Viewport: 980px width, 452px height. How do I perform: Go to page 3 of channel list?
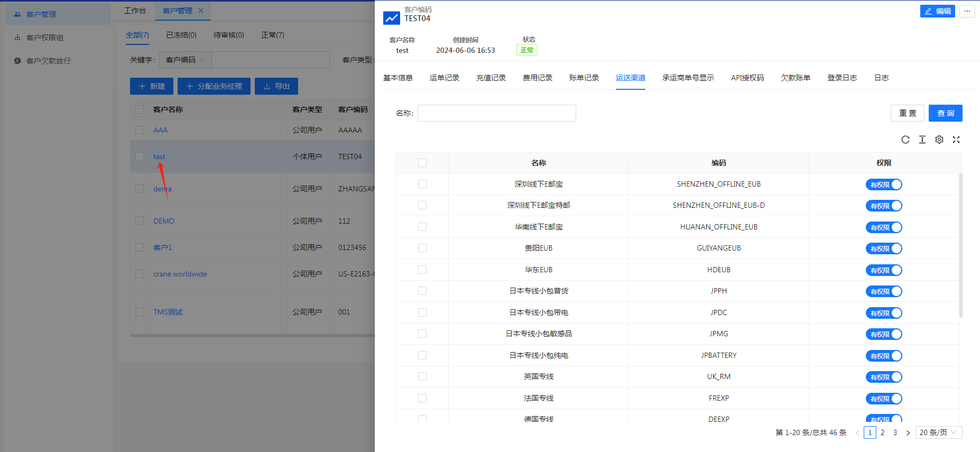(895, 432)
